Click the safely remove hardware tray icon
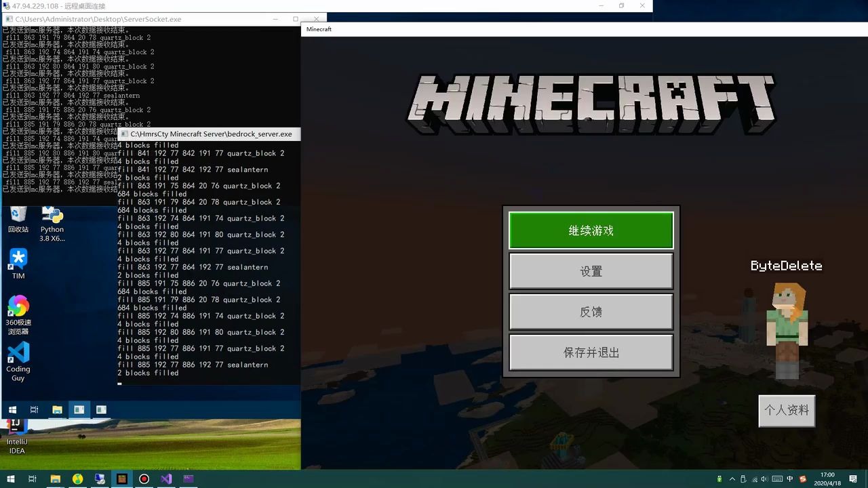The height and width of the screenshot is (488, 868). (744, 479)
